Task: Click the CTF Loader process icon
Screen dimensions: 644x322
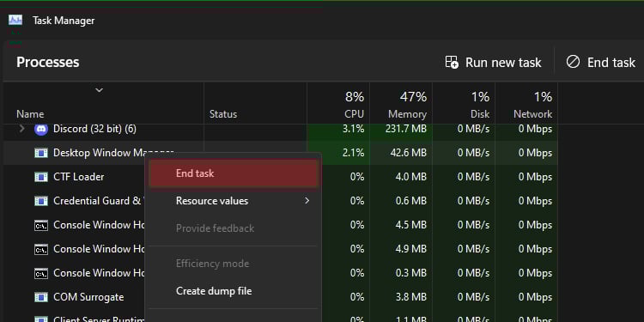Action: (x=40, y=177)
